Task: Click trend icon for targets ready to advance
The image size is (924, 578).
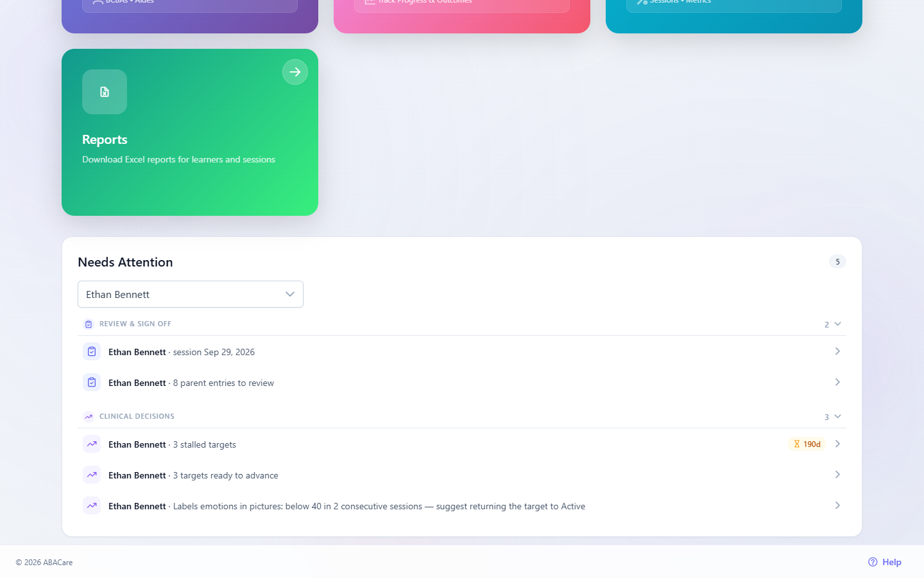Action: [92, 475]
